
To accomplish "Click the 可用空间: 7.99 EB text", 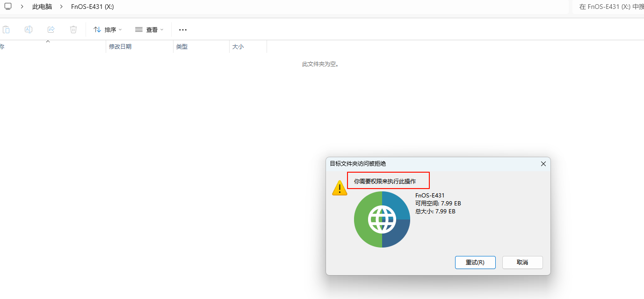I will tap(438, 204).
